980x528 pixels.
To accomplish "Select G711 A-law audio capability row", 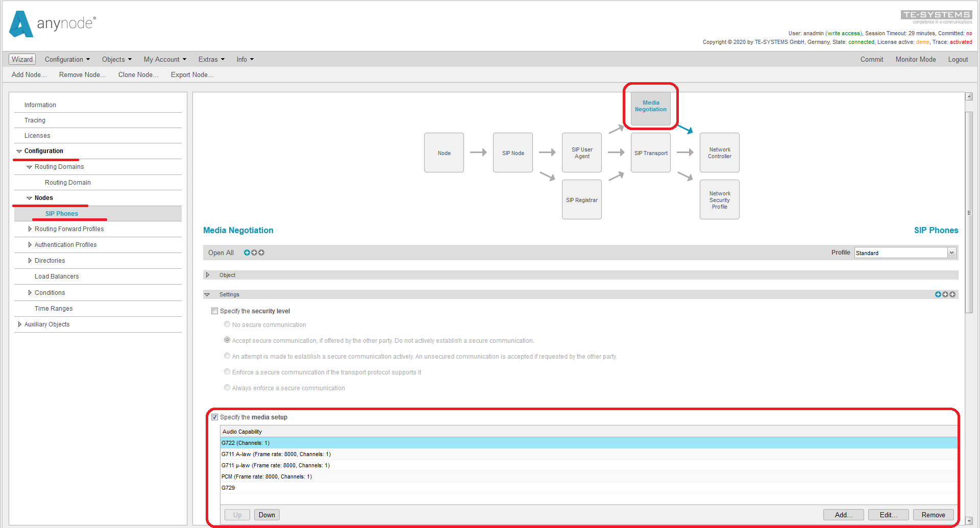I will pos(276,454).
